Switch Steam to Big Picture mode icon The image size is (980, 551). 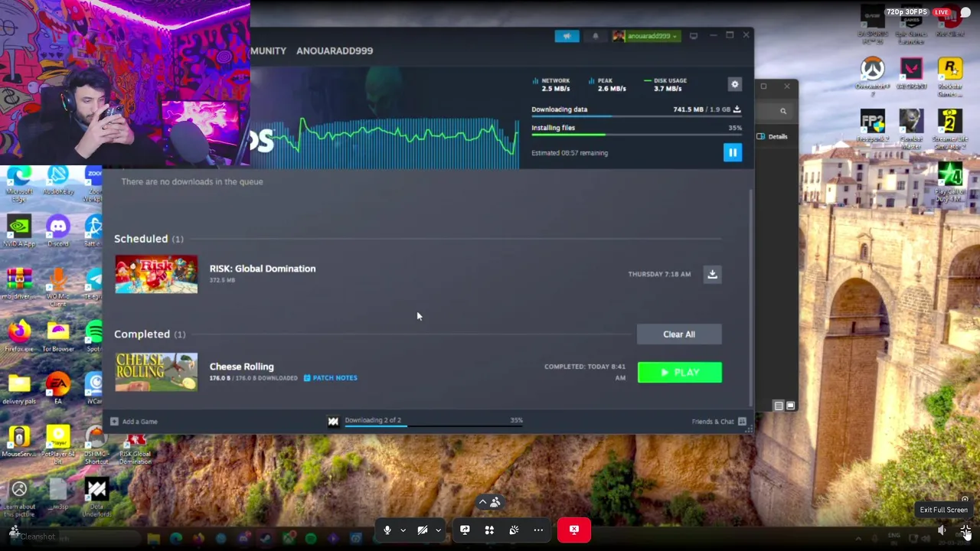coord(694,36)
